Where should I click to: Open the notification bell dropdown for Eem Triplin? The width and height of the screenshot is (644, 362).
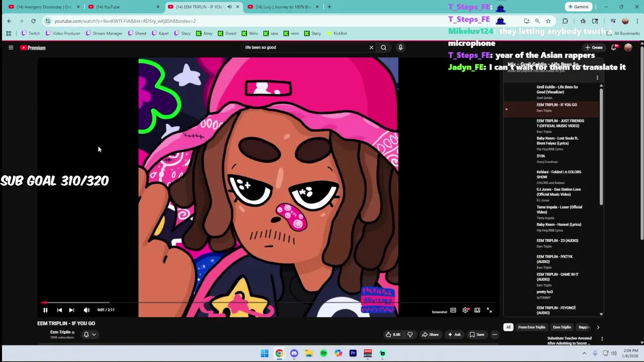click(89, 334)
